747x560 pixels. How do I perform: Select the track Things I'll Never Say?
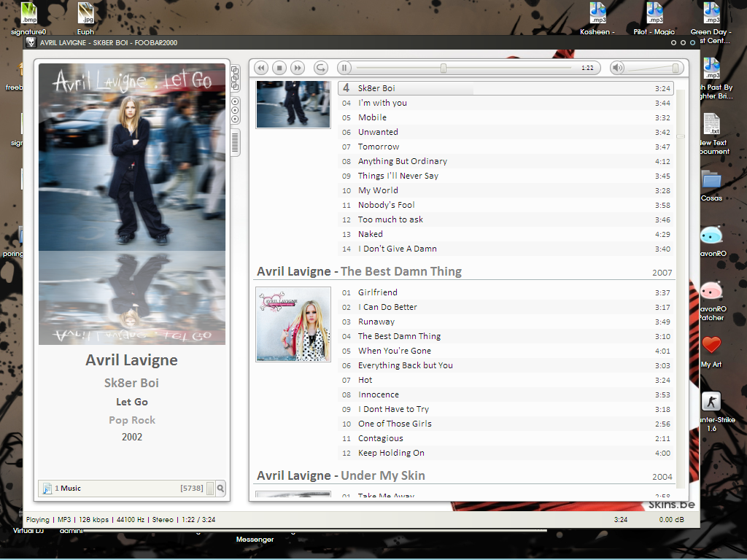click(506, 176)
